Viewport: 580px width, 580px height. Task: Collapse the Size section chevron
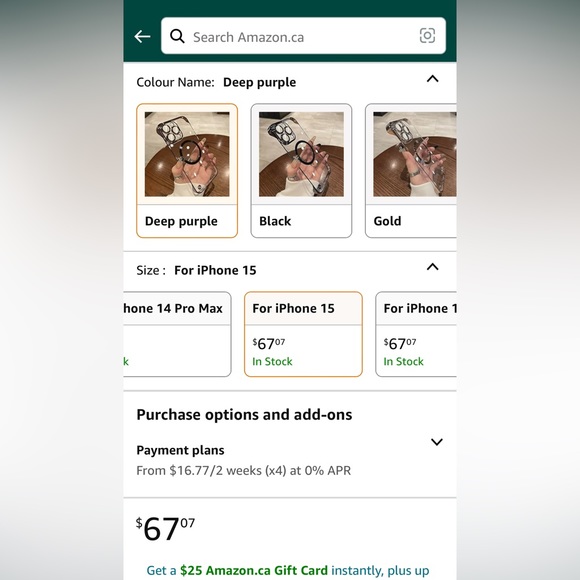pyautogui.click(x=432, y=267)
